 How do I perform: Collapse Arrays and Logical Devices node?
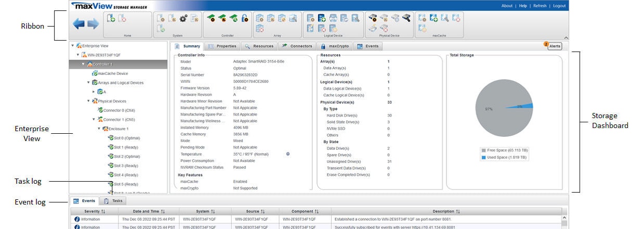88,82
